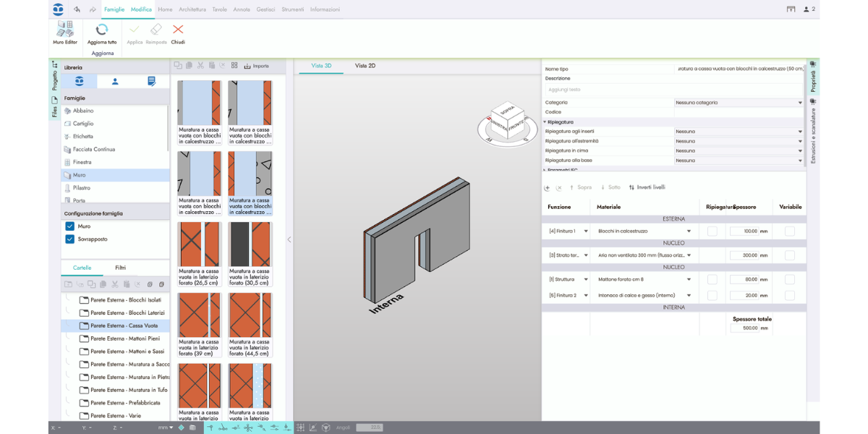Image resolution: width=868 pixels, height=434 pixels.
Task: Uncheck the Sovrapposto checkbox
Action: pos(70,239)
